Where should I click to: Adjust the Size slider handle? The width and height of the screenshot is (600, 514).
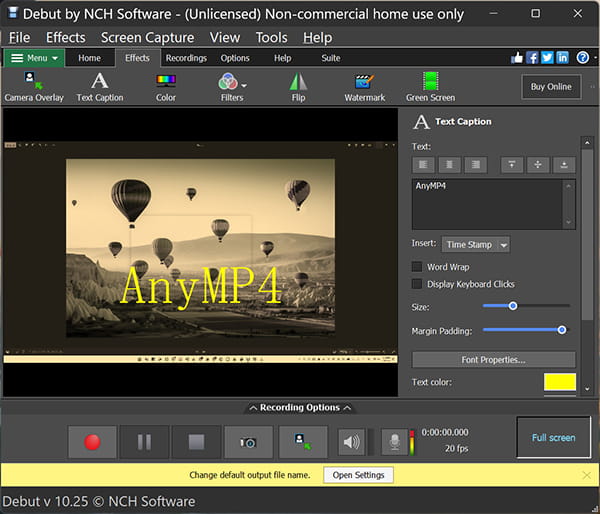point(513,306)
